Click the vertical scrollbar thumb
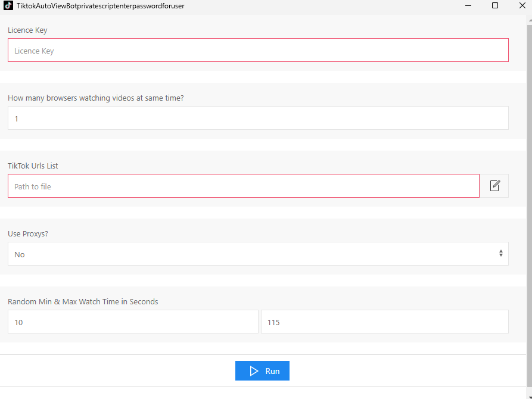Screen dimensions: 532x399 click(x=529, y=205)
